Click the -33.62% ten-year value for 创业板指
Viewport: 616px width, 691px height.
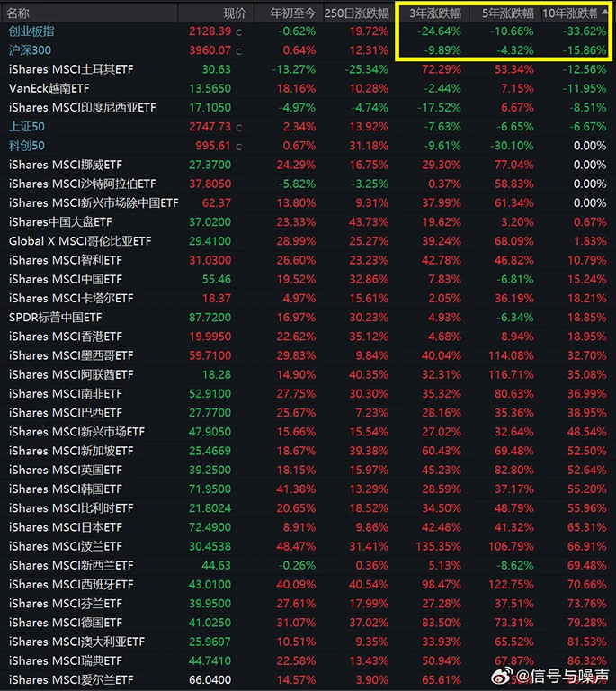click(585, 31)
